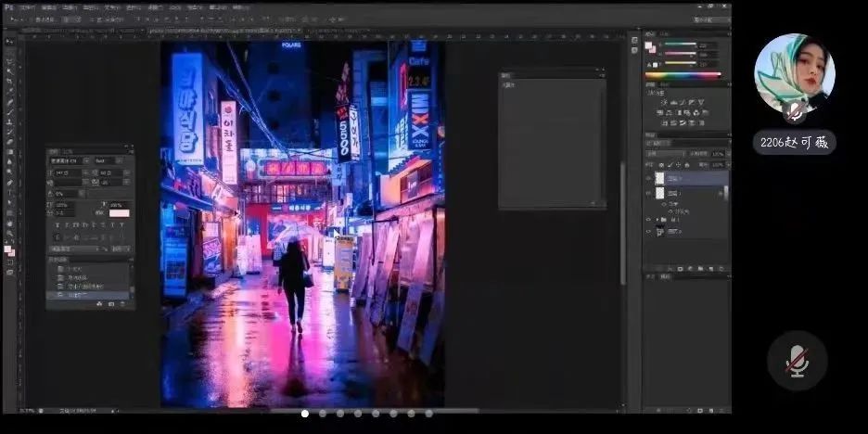
Task: Toggle visibility of the top selected layer
Action: point(648,178)
